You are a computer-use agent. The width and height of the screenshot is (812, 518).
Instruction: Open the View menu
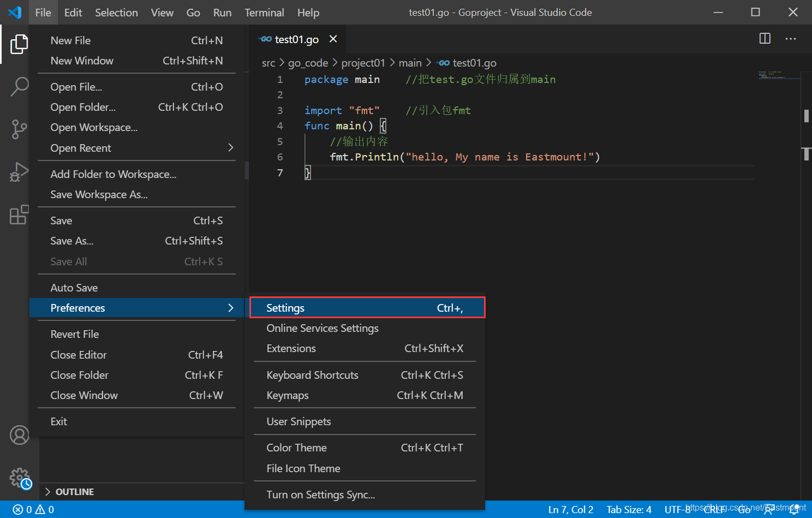[x=162, y=12]
